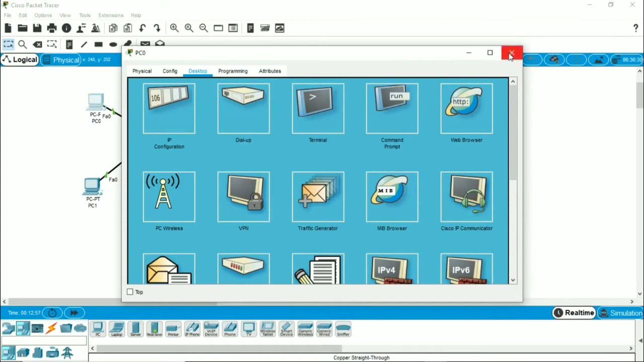644x362 pixels.
Task: Click the Undo arrow icon
Action: [x=142, y=28]
